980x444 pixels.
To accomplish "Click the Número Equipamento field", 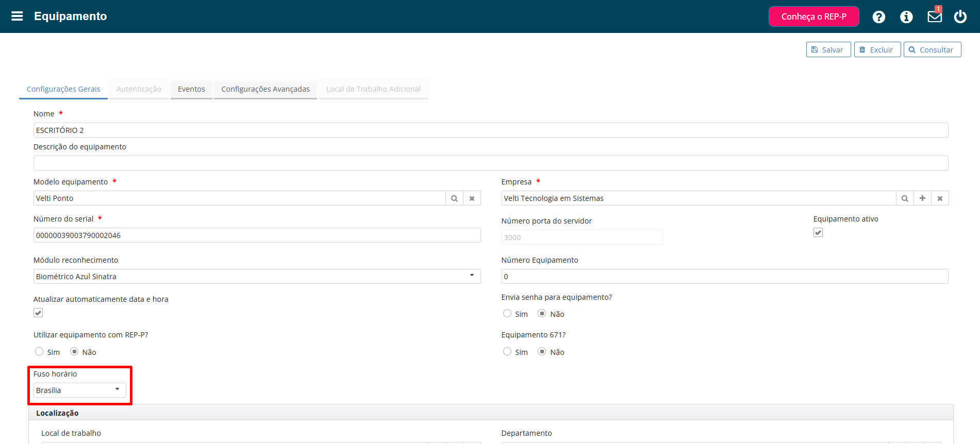I will coord(725,277).
